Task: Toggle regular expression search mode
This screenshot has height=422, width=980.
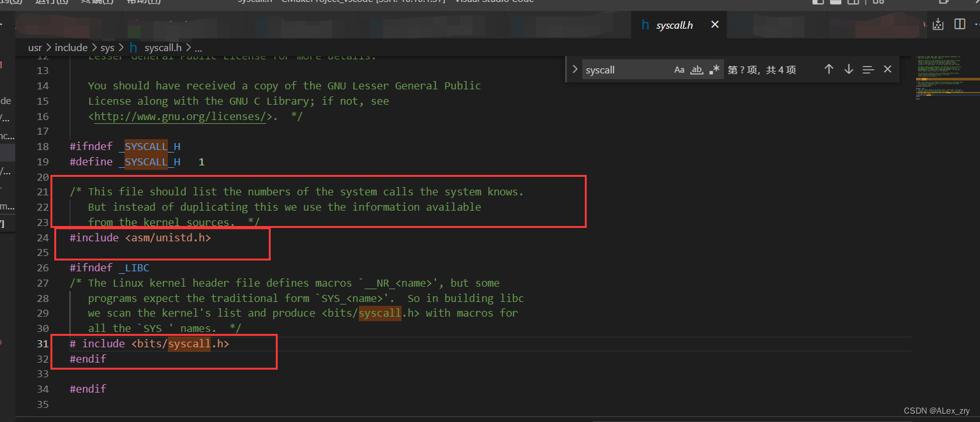Action: (713, 69)
